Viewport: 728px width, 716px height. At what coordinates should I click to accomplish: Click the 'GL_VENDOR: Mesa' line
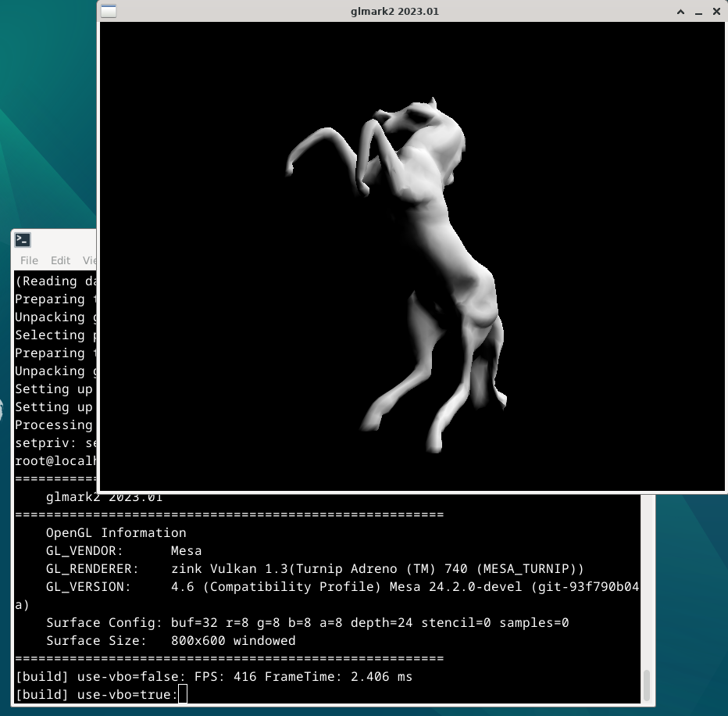coord(123,550)
